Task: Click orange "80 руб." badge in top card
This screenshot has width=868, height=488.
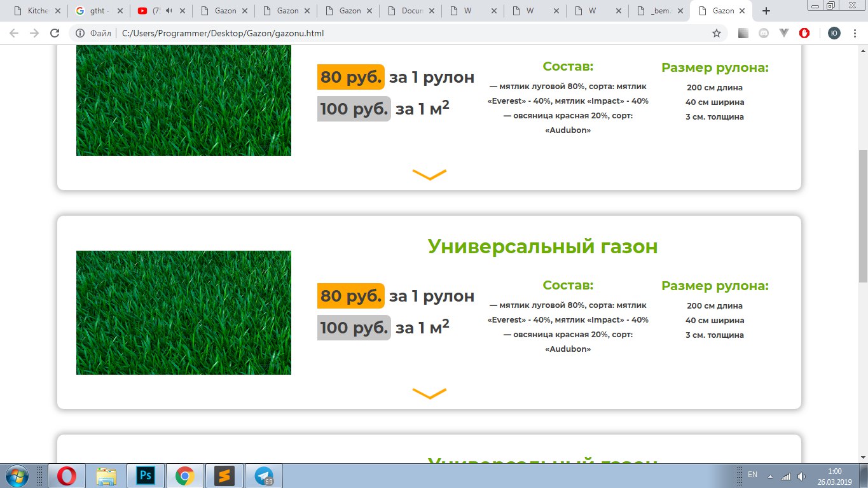Action: pos(351,77)
